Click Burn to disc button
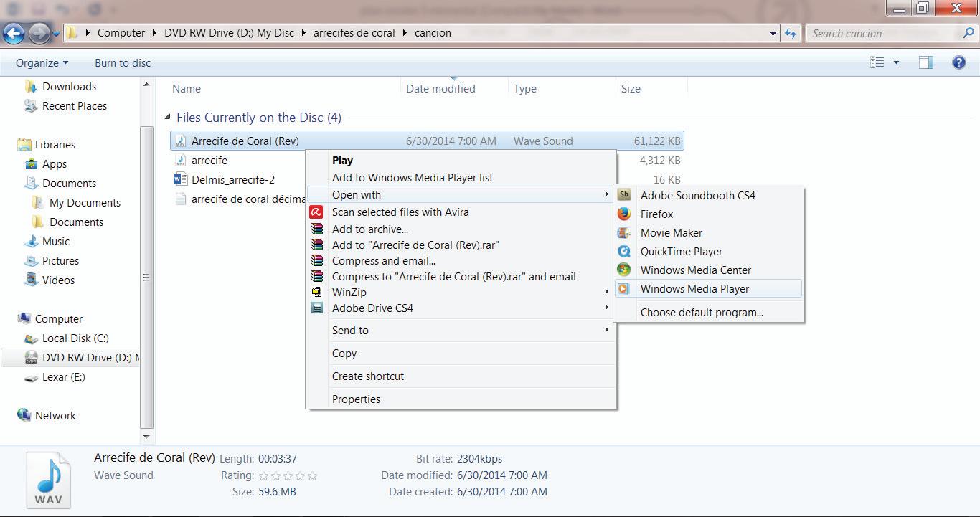980x517 pixels. 123,62
